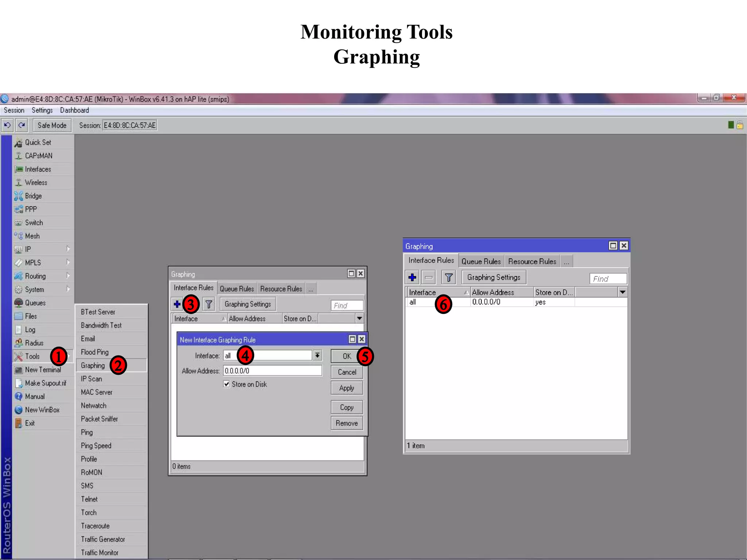Launch New Terminal from the sidebar
The image size is (747, 560).
pos(43,370)
